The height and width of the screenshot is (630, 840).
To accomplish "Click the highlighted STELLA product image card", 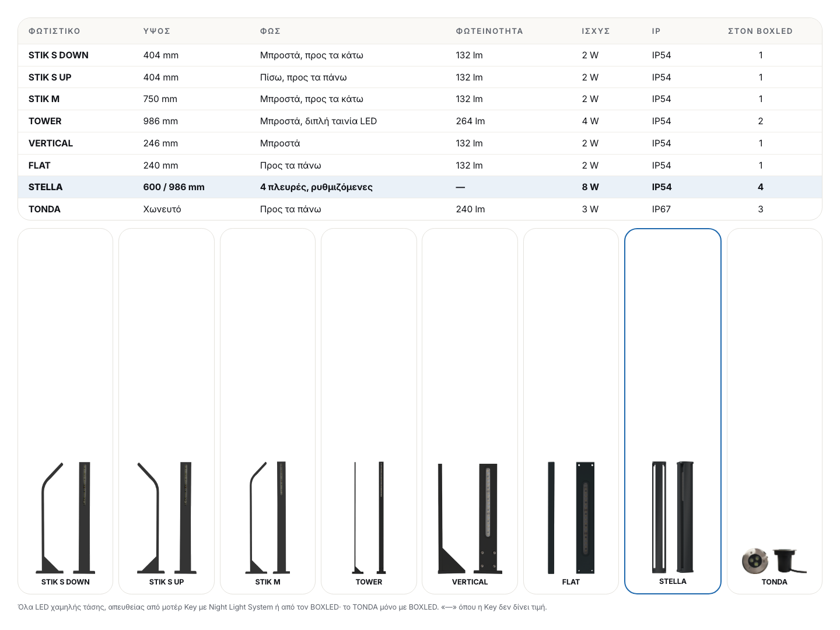I will click(x=673, y=411).
